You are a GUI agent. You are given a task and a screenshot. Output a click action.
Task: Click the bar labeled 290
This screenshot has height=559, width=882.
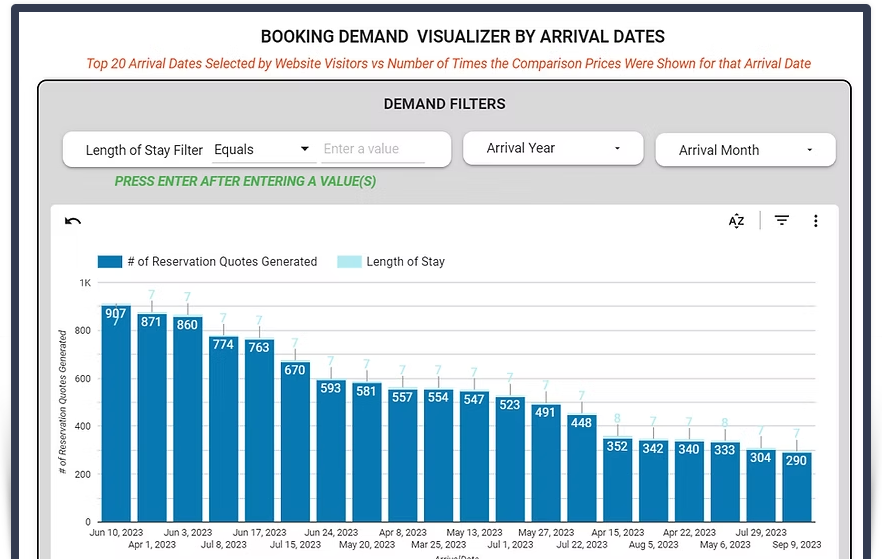coord(796,485)
